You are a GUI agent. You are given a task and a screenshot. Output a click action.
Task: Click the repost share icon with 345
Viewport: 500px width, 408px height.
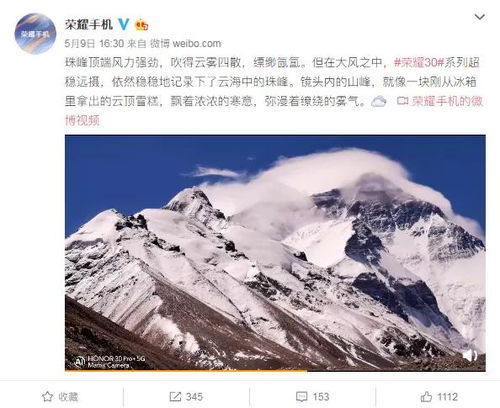pyautogui.click(x=175, y=397)
